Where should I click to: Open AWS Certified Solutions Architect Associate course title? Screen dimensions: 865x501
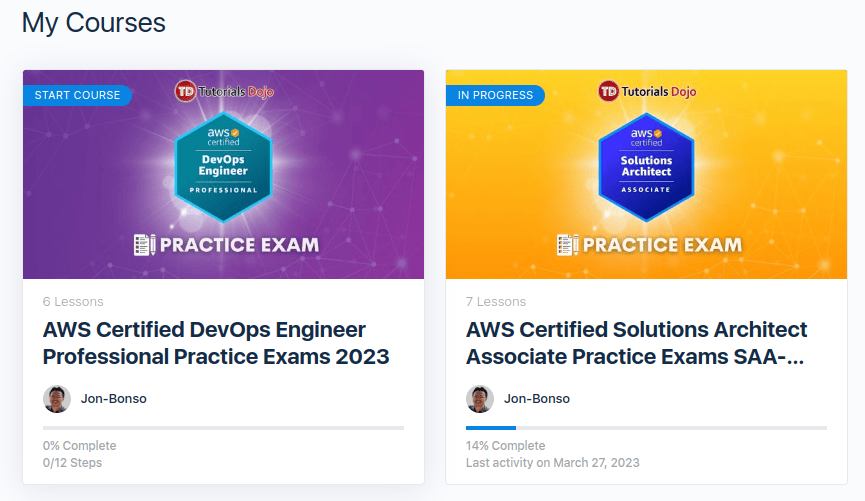pyautogui.click(x=637, y=343)
